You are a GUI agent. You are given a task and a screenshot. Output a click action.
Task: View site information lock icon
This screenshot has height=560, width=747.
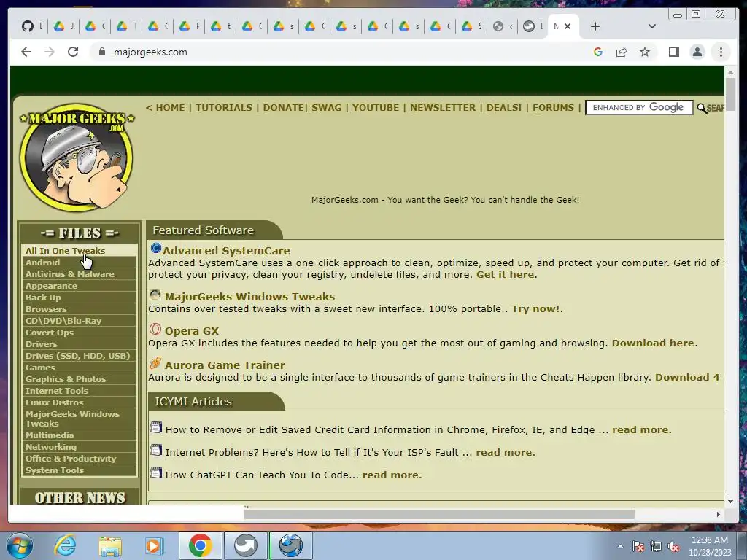[x=101, y=52]
